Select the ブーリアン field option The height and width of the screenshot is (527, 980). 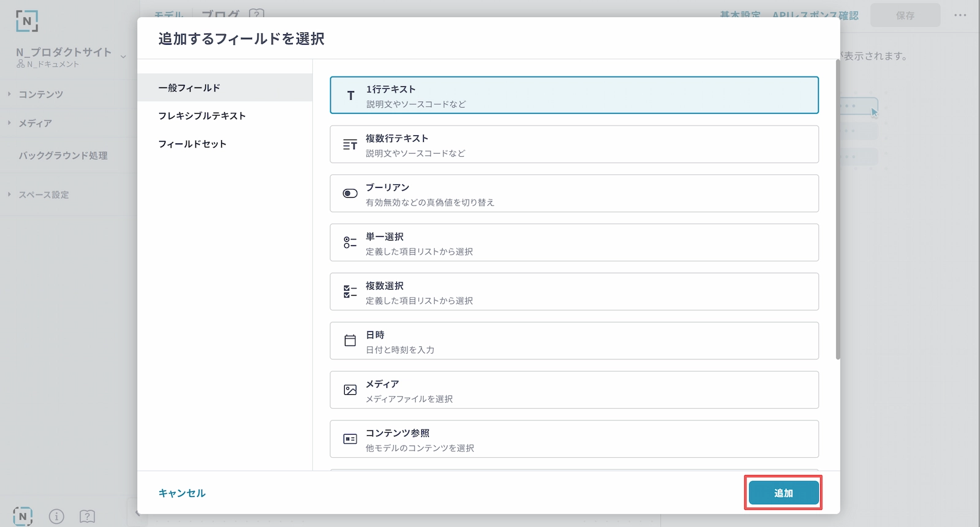573,193
